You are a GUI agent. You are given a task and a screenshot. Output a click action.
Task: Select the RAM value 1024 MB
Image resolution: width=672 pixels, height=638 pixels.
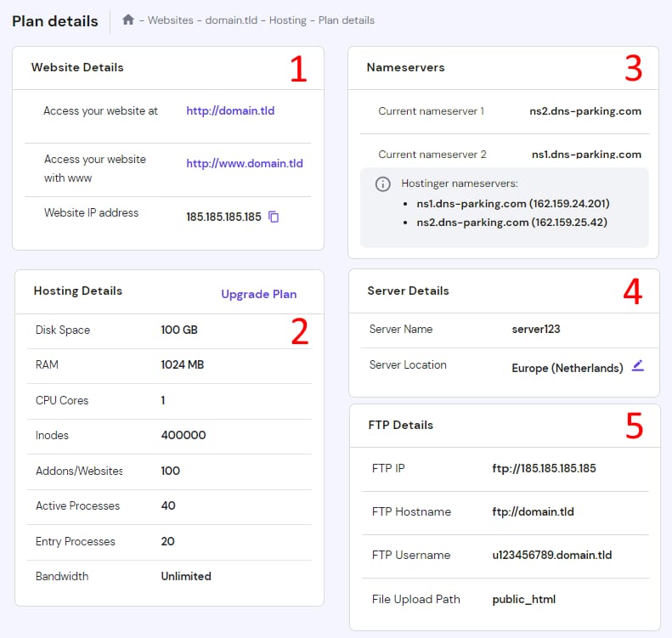tap(182, 364)
